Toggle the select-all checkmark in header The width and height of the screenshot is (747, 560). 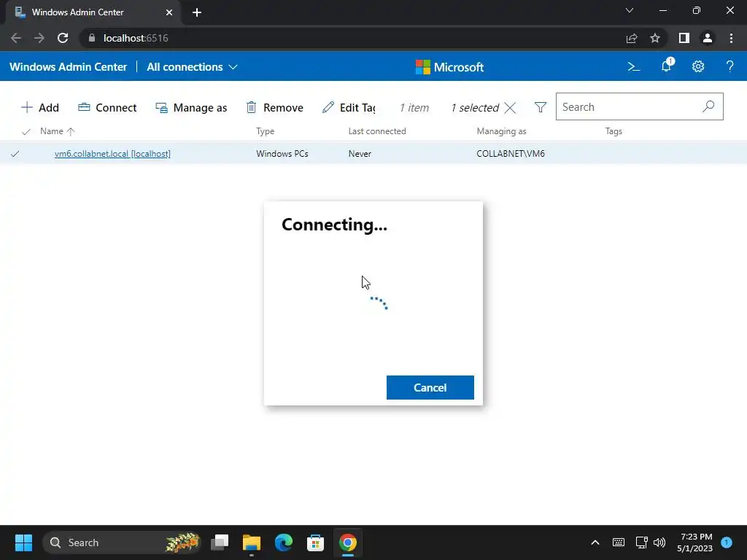(26, 131)
